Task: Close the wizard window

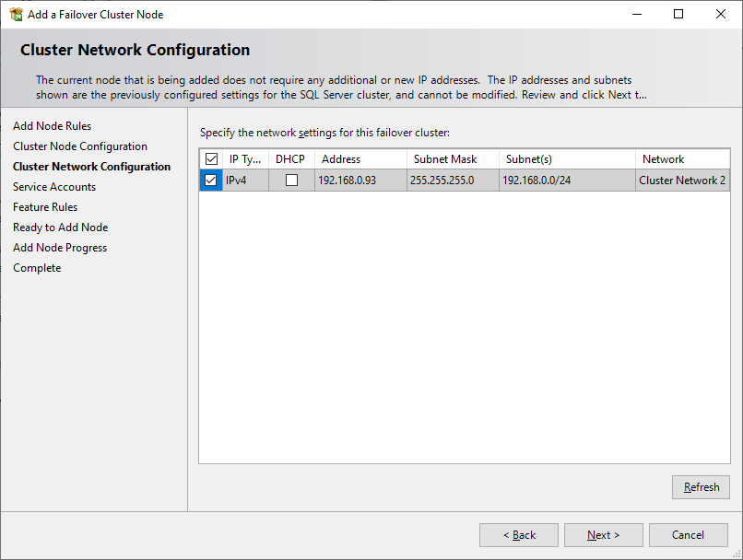Action: 721,14
